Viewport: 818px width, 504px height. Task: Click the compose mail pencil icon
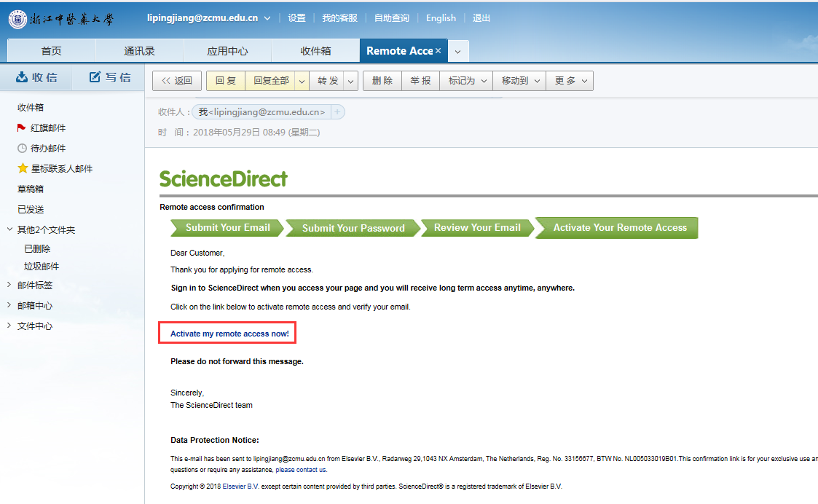click(x=95, y=77)
